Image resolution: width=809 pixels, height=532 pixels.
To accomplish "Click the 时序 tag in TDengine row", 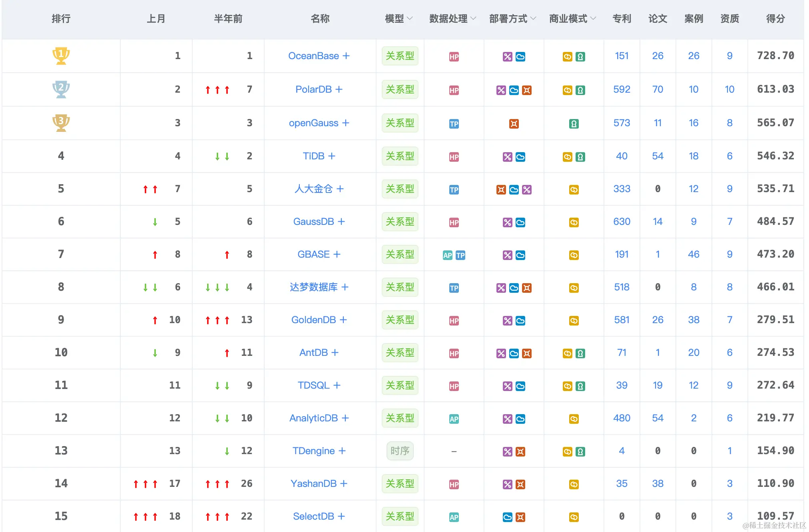I will (x=400, y=451).
